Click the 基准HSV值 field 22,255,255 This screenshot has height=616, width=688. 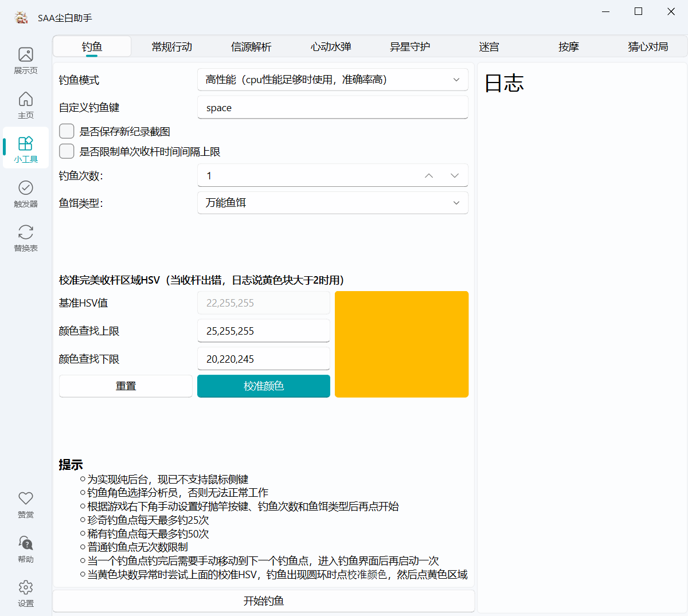point(264,303)
